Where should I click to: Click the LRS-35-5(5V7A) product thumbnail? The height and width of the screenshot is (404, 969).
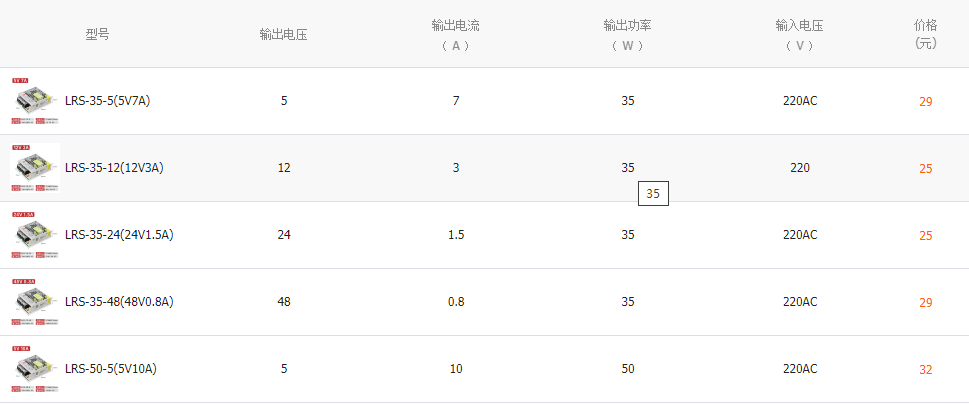35,101
